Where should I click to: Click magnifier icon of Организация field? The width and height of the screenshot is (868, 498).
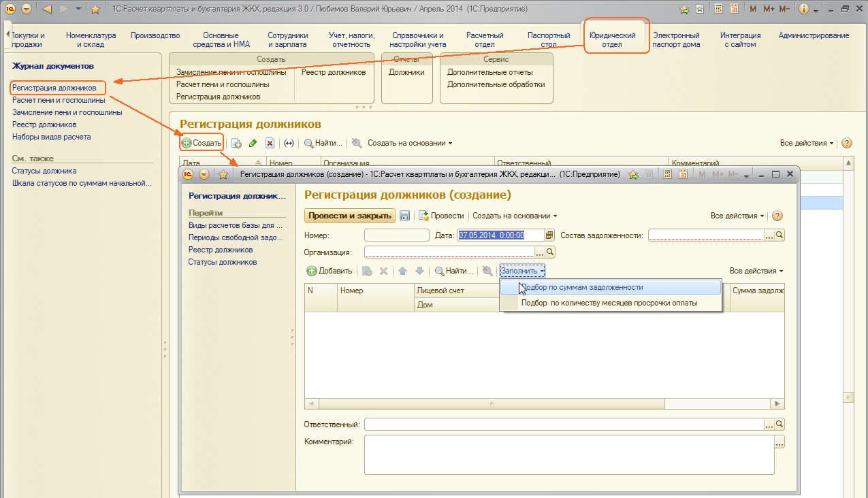coord(551,252)
